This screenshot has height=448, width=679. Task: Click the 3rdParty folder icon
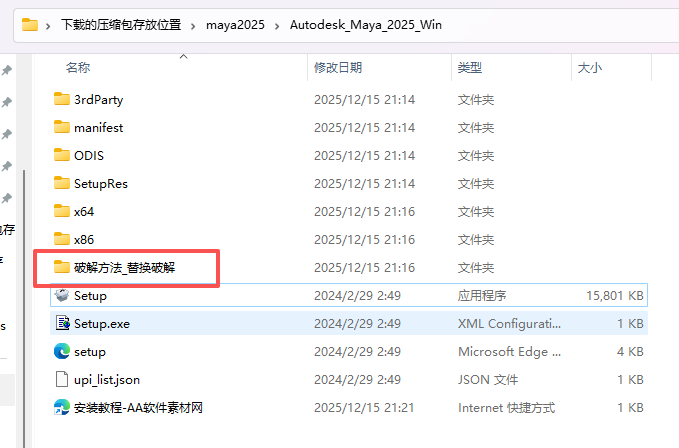click(61, 100)
